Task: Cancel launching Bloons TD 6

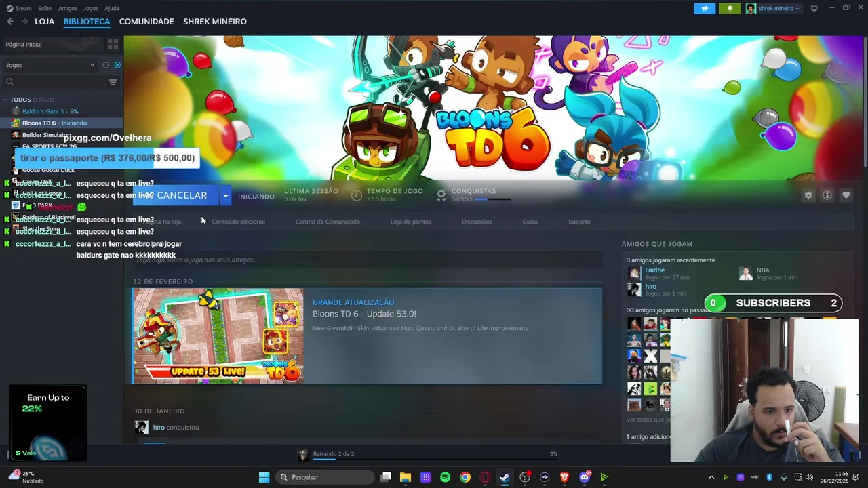Action: (x=176, y=195)
